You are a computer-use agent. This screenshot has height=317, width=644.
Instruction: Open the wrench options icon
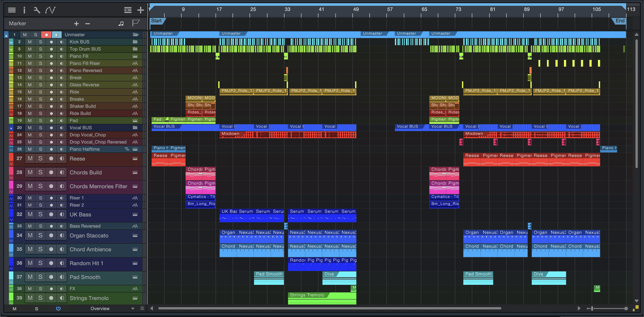pyautogui.click(x=37, y=10)
